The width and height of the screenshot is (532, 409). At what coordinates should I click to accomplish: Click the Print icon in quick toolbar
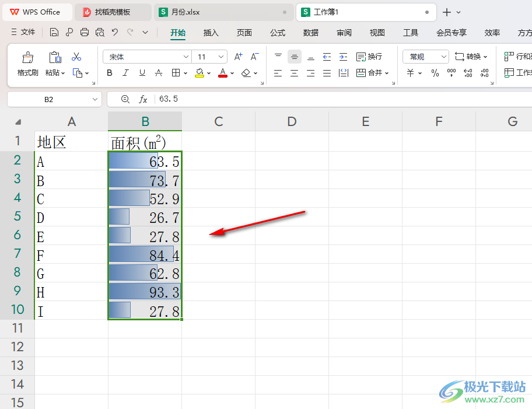pyautogui.click(x=85, y=32)
